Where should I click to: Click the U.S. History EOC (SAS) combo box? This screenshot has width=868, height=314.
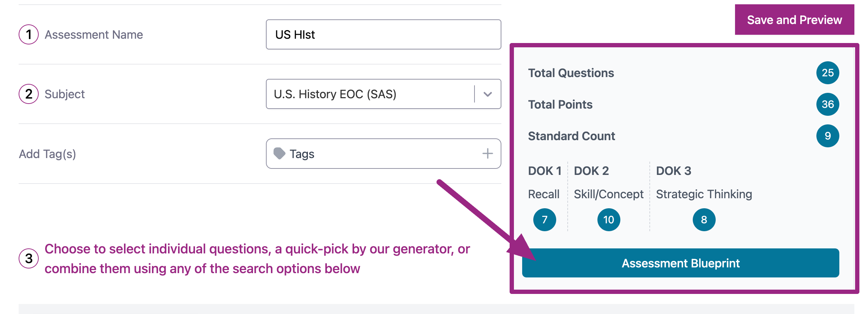pyautogui.click(x=369, y=94)
